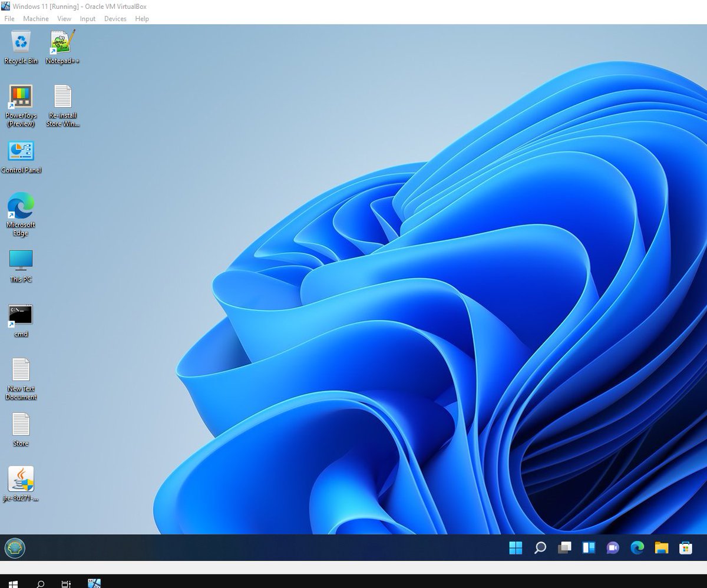The height and width of the screenshot is (588, 707).
Task: Open the Store desktop shortcut
Action: (x=20, y=425)
